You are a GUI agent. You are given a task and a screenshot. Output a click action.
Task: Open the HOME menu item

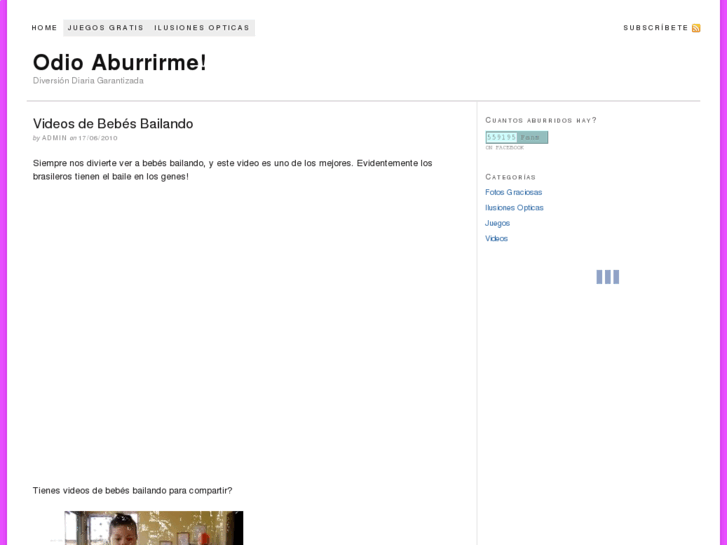pos(45,28)
